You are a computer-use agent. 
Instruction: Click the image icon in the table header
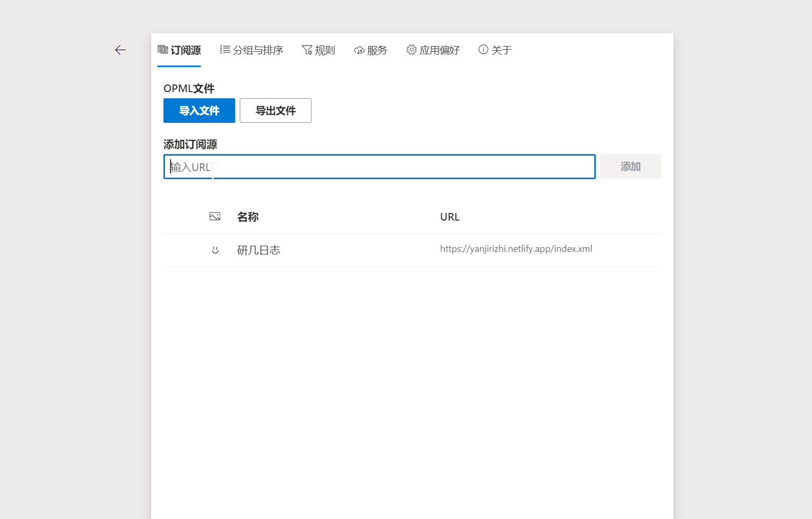tap(215, 217)
